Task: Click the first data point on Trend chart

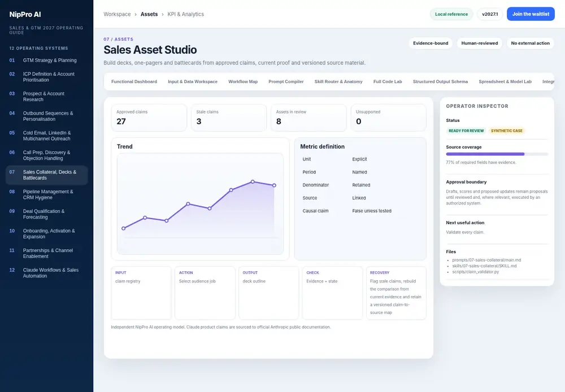Action: (x=124, y=228)
